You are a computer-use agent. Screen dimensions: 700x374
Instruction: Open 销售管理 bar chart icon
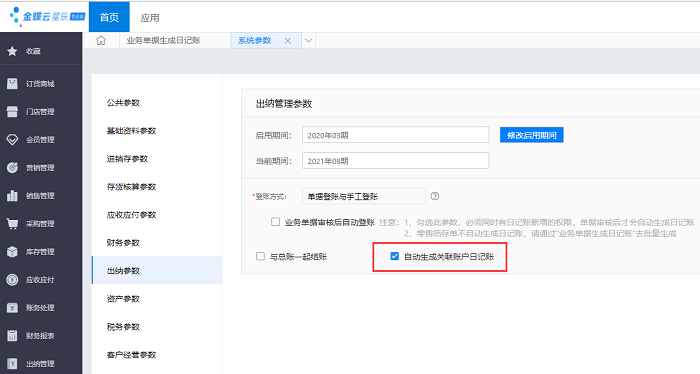[x=12, y=195]
